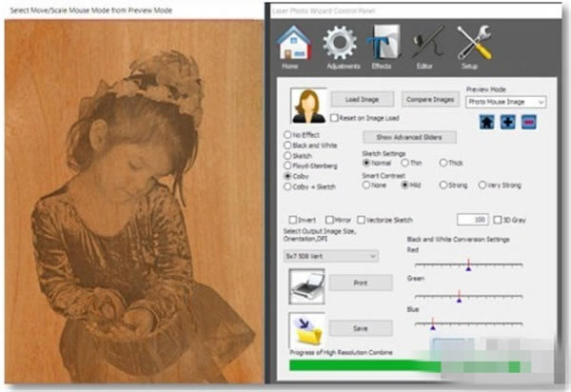Set Smart Contrast to None

(x=366, y=186)
